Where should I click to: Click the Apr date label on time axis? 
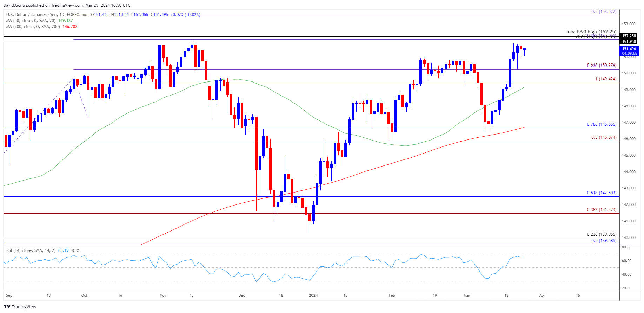(x=542, y=295)
